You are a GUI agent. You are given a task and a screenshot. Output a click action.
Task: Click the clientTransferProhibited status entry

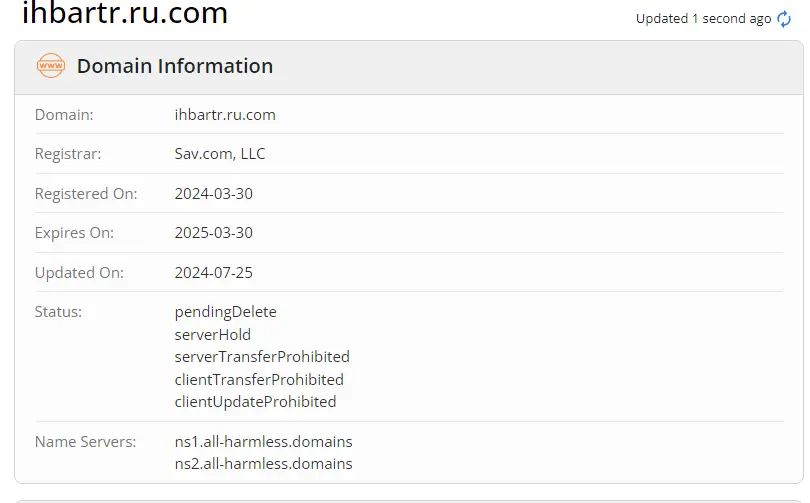pos(259,380)
